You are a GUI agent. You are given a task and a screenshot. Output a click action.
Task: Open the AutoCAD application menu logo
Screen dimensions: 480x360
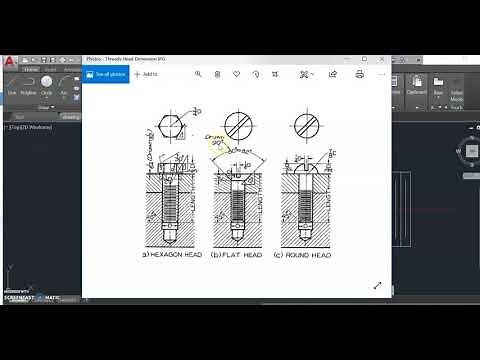(x=10, y=61)
